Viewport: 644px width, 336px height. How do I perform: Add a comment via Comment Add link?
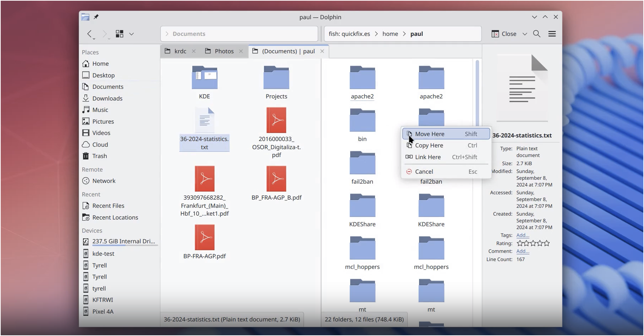click(523, 251)
